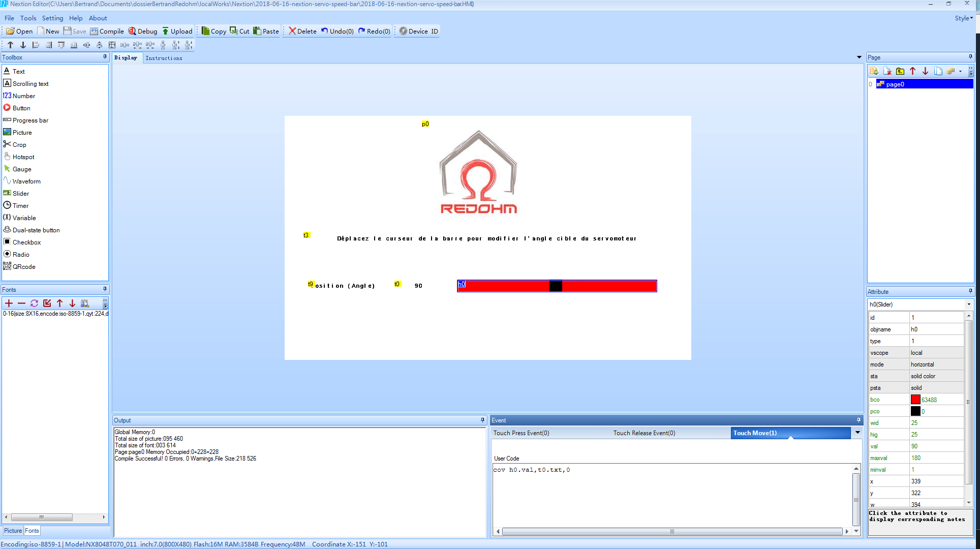This screenshot has width=980, height=549.
Task: Select page0 in the Page list
Action: 925,84
